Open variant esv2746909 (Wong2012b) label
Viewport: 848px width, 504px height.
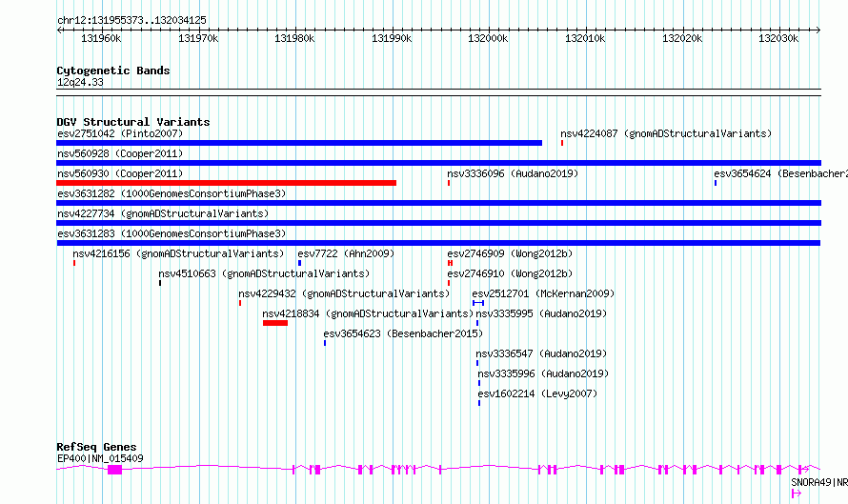pos(510,253)
